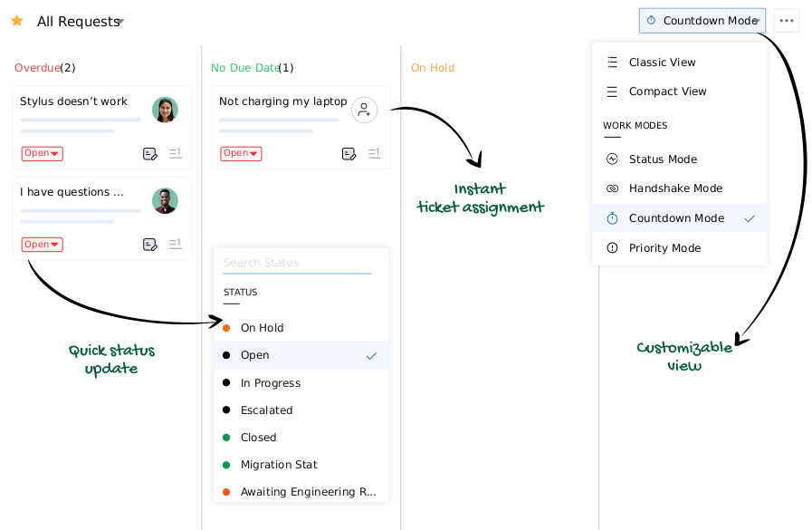The image size is (812, 530).
Task: Click the edit note icon on questions ticket
Action: coord(150,245)
